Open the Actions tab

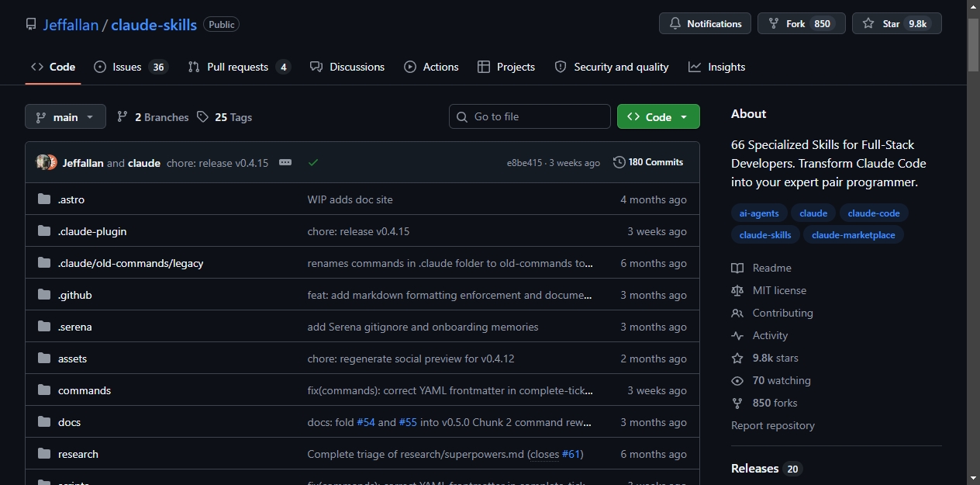431,67
